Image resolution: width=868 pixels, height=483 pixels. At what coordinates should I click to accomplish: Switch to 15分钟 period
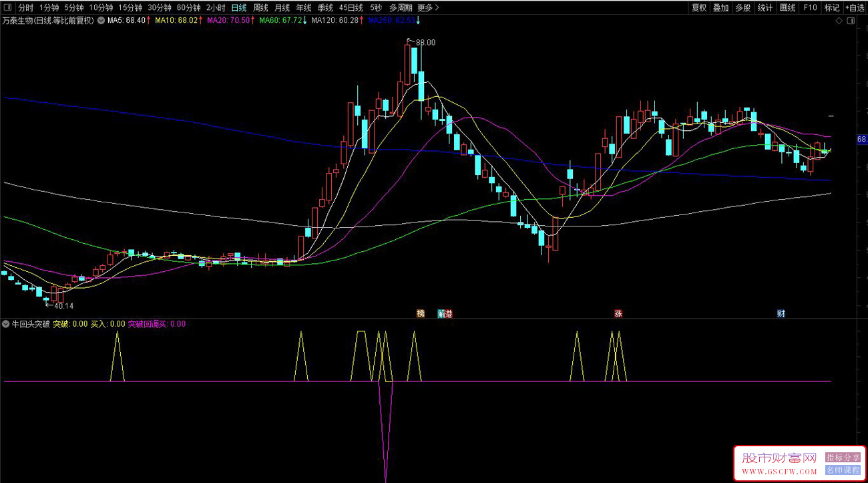[130, 8]
